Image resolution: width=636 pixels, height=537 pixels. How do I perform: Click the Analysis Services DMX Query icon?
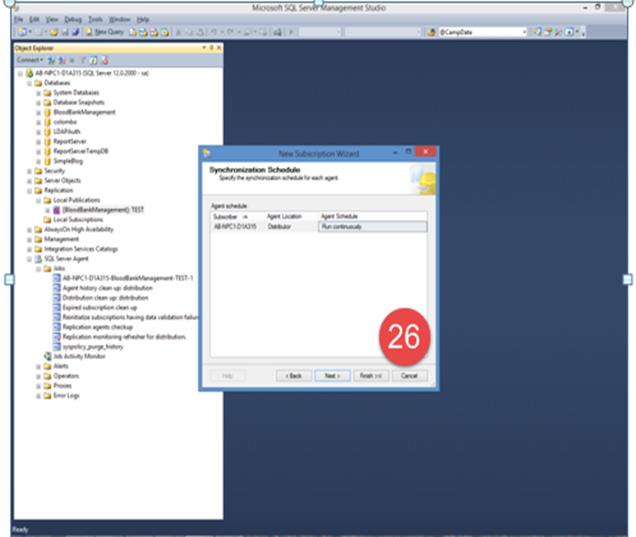point(154,32)
